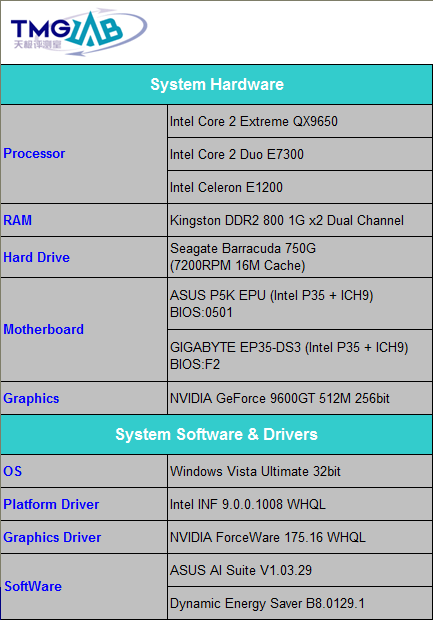The image size is (433, 620).
Task: Select the System Hardware header
Action: (x=217, y=85)
